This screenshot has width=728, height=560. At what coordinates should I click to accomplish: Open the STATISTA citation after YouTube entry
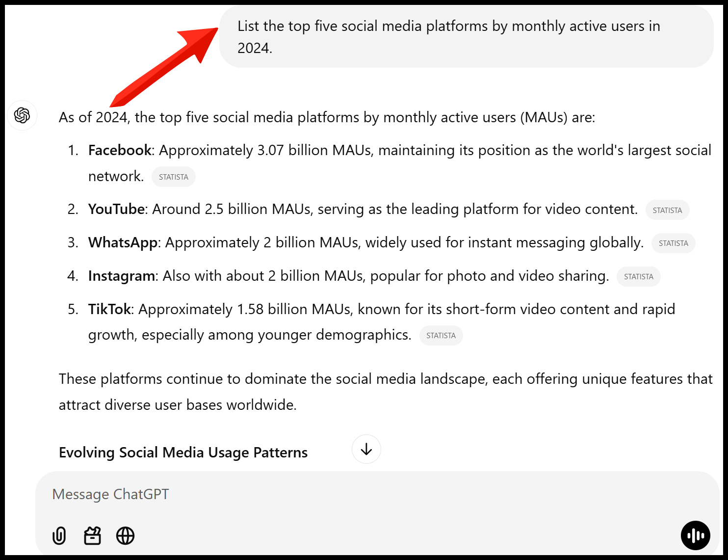coord(667,210)
